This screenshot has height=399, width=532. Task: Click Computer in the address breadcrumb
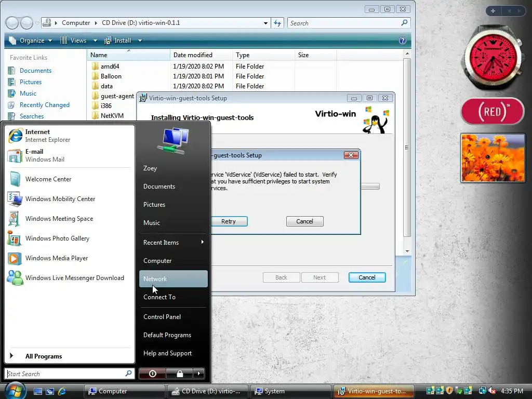[76, 23]
